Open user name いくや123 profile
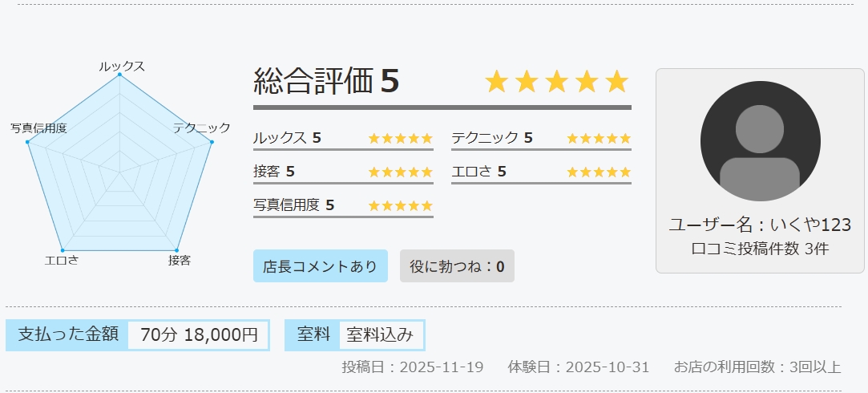Screen dimensions: 868x393 click(x=760, y=225)
